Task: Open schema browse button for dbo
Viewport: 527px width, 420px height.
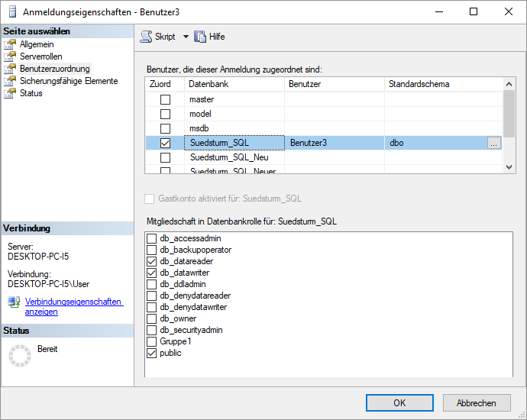Action: click(493, 143)
